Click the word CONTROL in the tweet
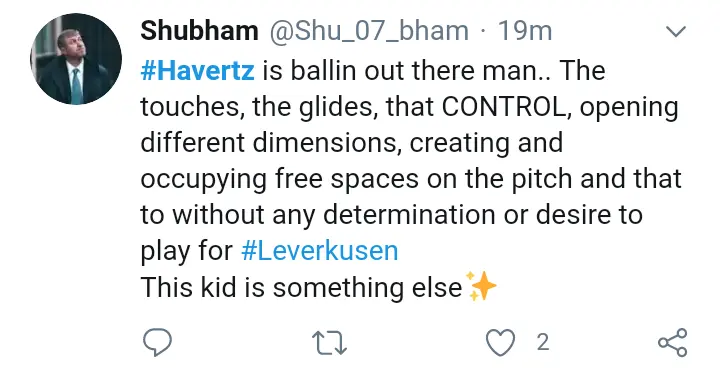720x374 pixels. click(x=503, y=107)
